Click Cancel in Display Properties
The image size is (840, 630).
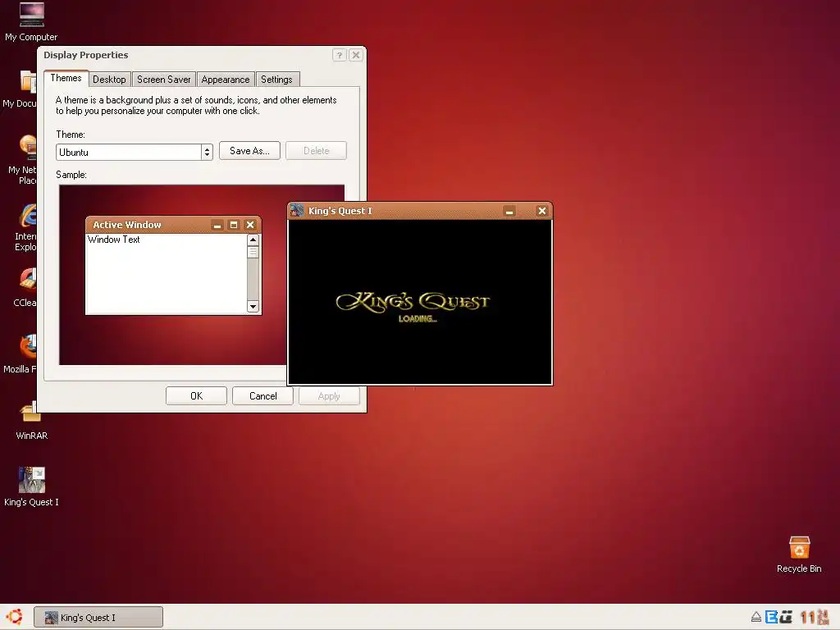pos(263,396)
